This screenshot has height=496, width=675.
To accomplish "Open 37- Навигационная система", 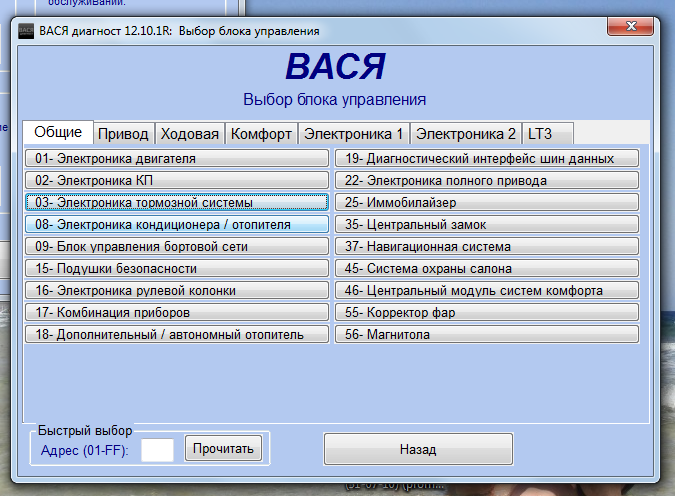I will [x=487, y=246].
